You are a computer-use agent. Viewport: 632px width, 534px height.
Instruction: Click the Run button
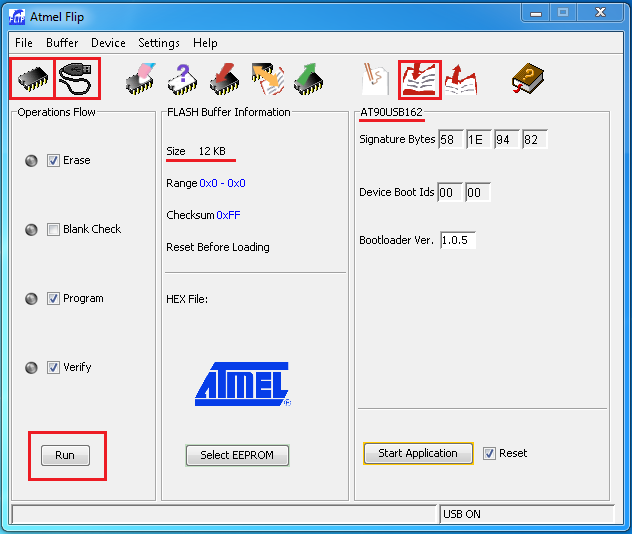pos(65,455)
